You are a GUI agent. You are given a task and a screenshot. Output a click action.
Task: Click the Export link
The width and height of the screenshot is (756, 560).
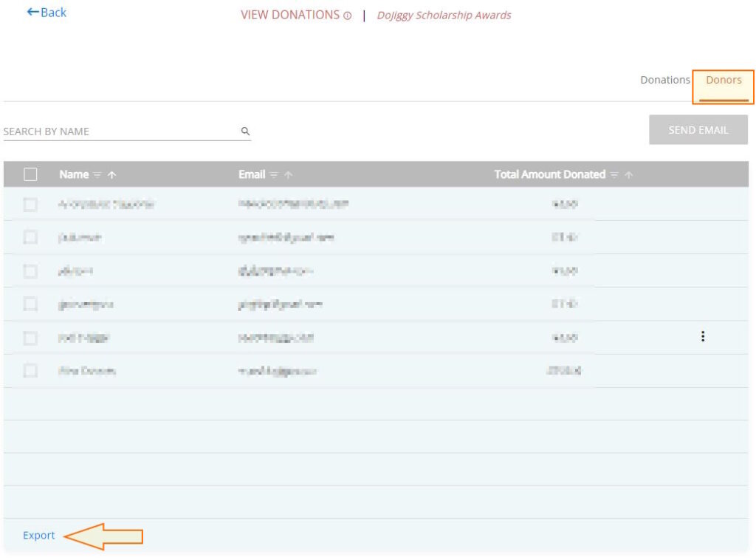tap(39, 535)
